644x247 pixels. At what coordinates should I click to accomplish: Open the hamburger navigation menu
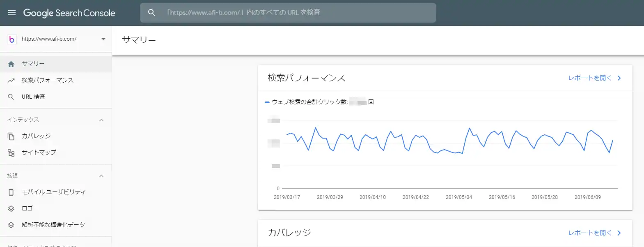(x=12, y=13)
